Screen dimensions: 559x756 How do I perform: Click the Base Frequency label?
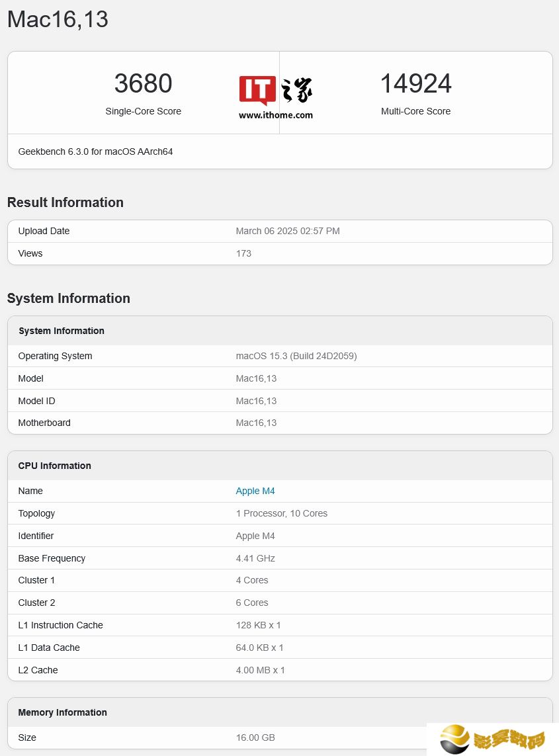[52, 558]
